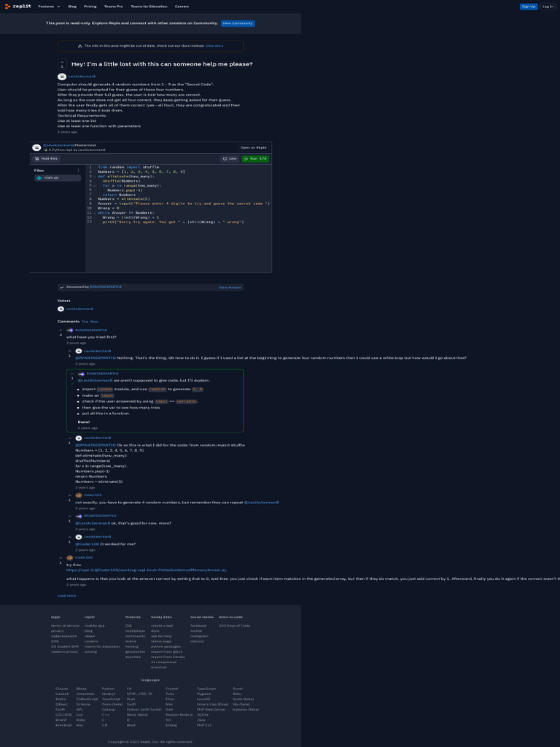
Task: Expand the Features dropdown in the header
Action: pos(49,7)
